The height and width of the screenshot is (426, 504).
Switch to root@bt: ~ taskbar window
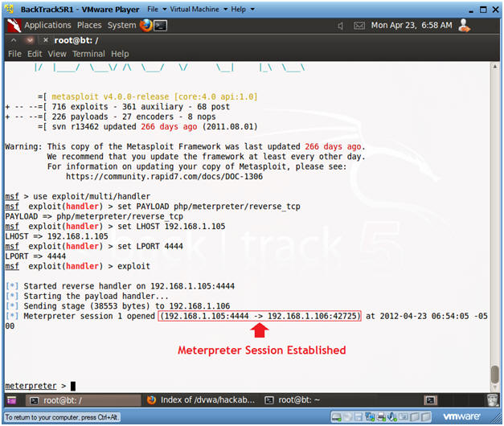pyautogui.click(x=292, y=400)
